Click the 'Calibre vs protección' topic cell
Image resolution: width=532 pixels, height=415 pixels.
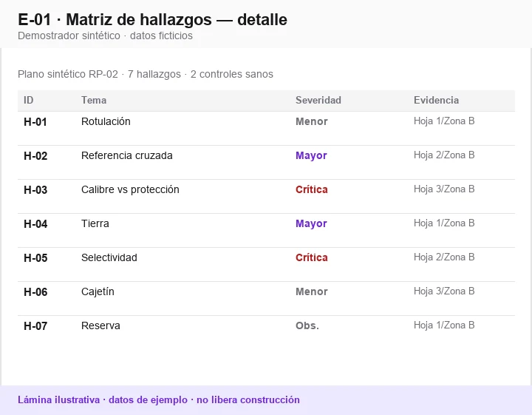(x=130, y=189)
